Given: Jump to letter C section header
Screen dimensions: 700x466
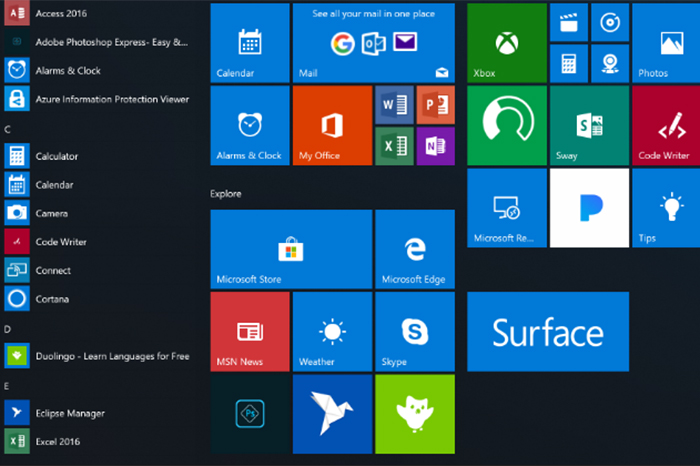Looking at the screenshot, I should pyautogui.click(x=8, y=130).
